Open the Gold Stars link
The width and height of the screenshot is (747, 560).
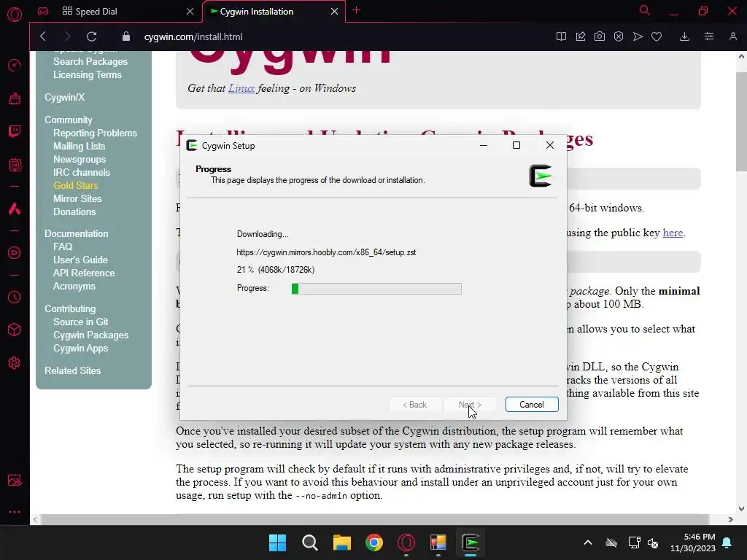[x=76, y=185]
